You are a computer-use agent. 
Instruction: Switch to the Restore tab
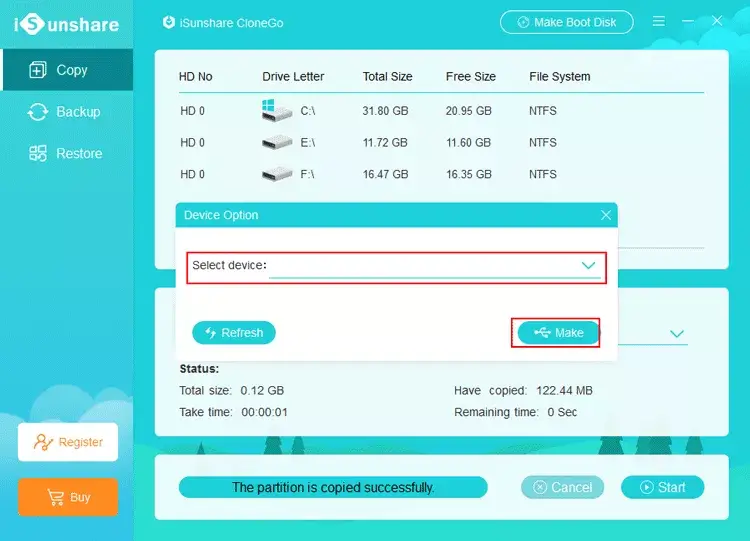click(x=68, y=154)
